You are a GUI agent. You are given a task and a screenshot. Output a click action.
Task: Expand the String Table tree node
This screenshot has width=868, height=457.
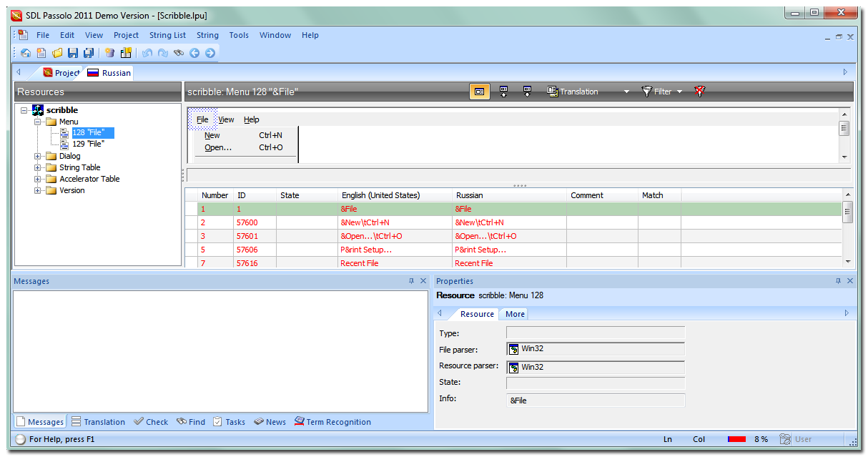pyautogui.click(x=38, y=167)
